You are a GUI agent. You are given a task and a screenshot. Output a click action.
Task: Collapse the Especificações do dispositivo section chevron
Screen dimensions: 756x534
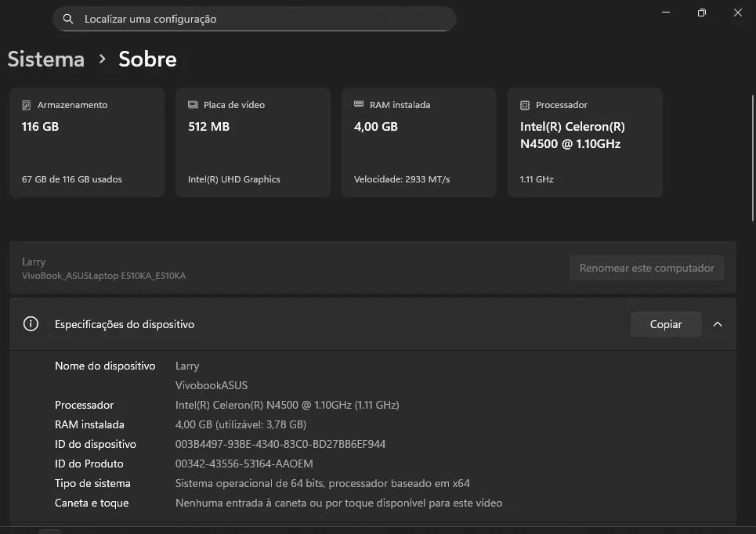coord(718,324)
